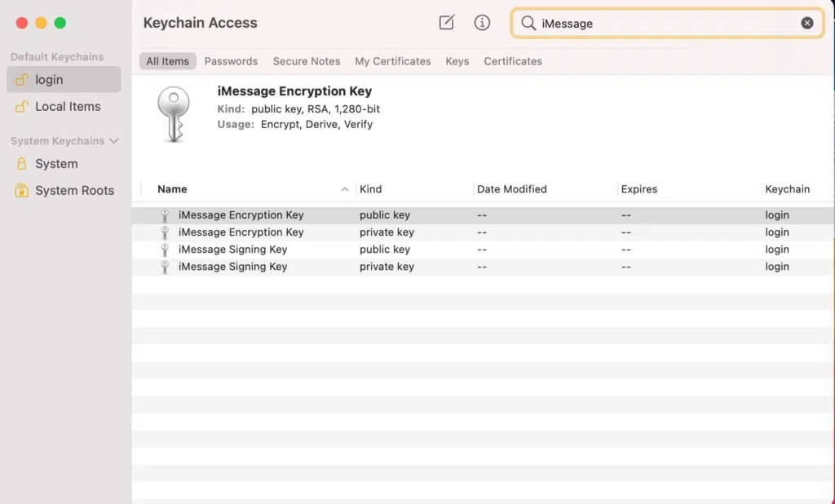835x504 pixels.
Task: Click the Keychain Access window title
Action: point(201,23)
